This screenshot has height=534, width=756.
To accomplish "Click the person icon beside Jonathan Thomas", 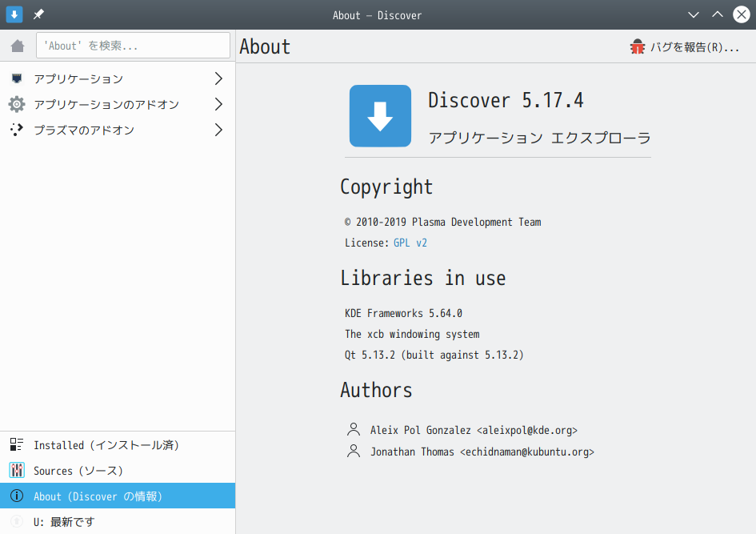I will [x=354, y=451].
